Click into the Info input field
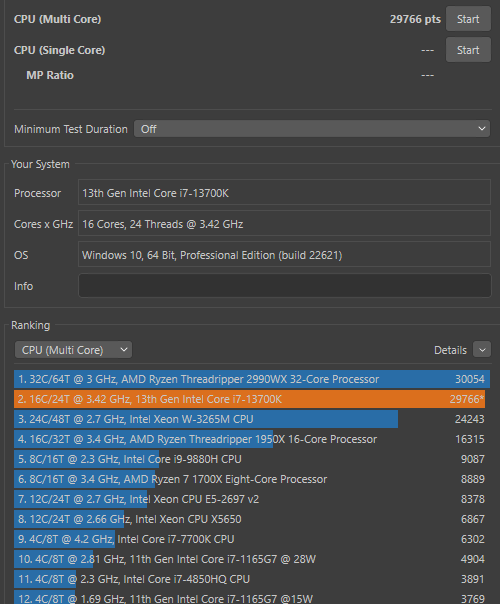The width and height of the screenshot is (500, 604). pos(285,285)
